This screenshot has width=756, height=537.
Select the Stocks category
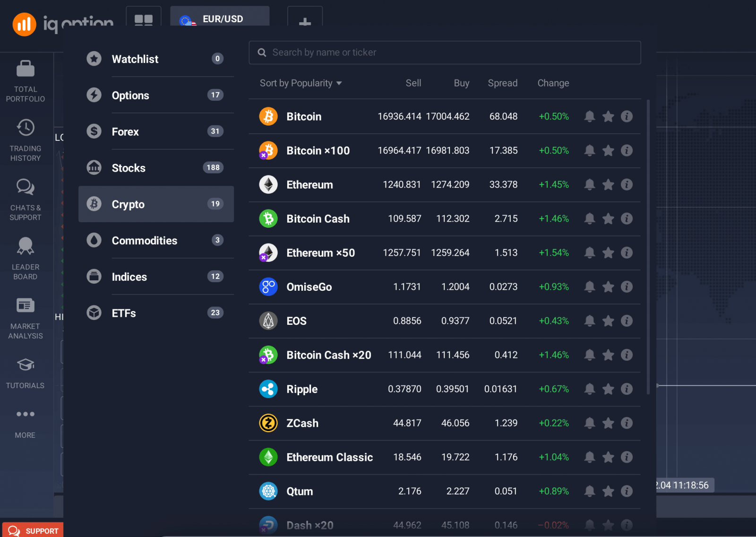tap(156, 168)
